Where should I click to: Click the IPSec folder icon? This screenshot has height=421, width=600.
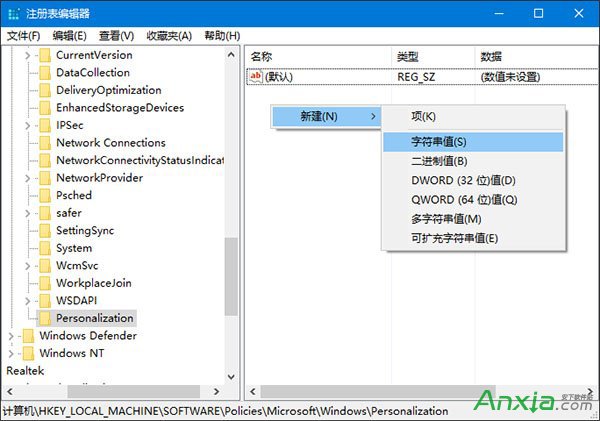coord(45,125)
